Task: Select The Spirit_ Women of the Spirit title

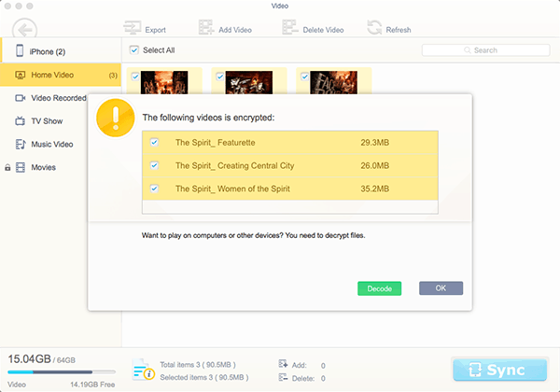Action: coord(232,189)
